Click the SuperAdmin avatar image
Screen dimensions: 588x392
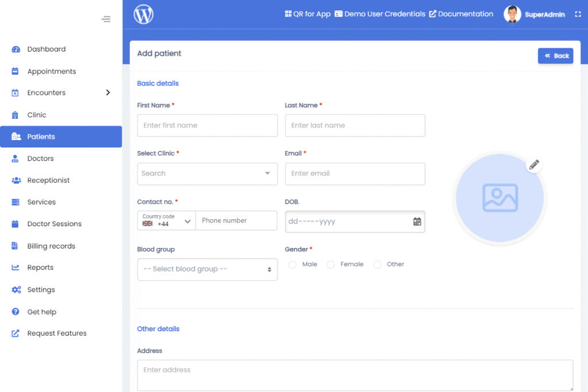tap(512, 14)
